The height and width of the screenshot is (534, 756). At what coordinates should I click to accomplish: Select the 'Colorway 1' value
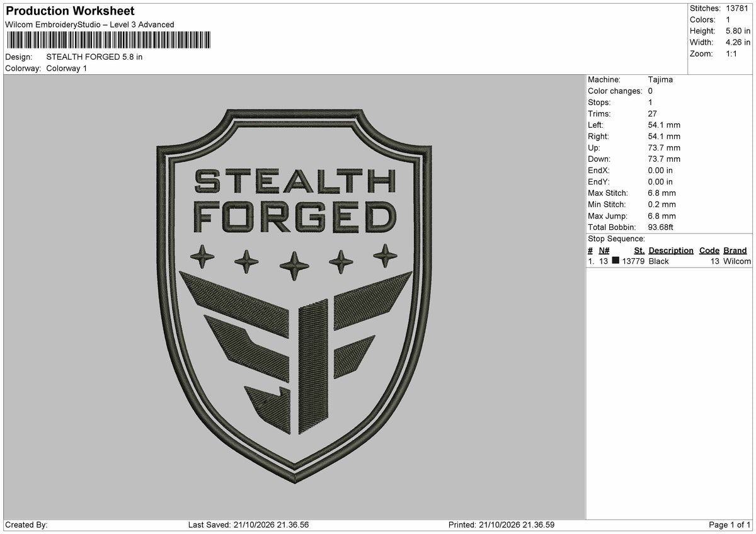[x=67, y=68]
